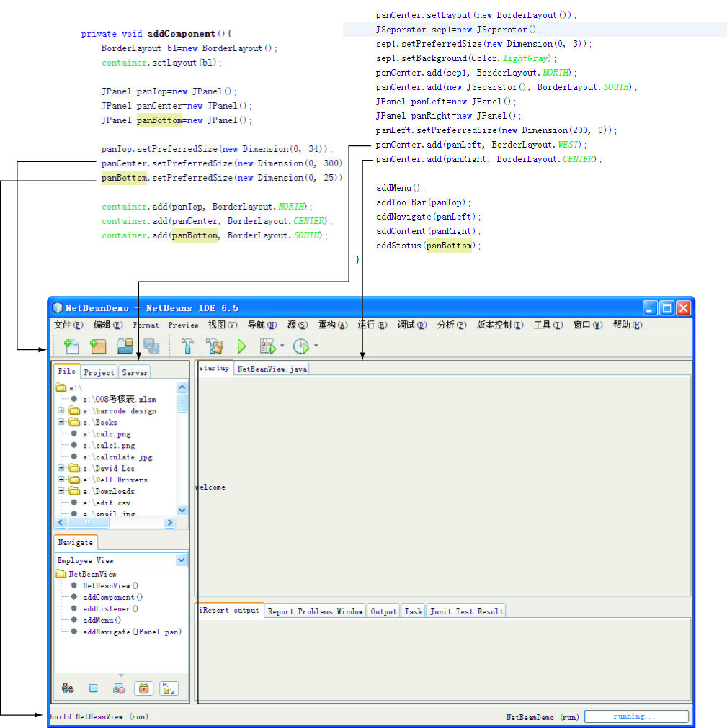
Task: Select addComponent() in the navigator tree
Action: [x=112, y=597]
